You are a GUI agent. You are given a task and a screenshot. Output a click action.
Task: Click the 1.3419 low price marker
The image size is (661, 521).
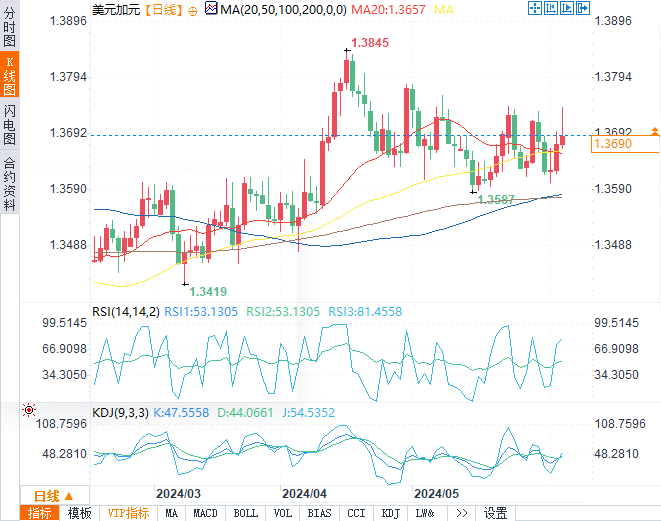point(208,291)
